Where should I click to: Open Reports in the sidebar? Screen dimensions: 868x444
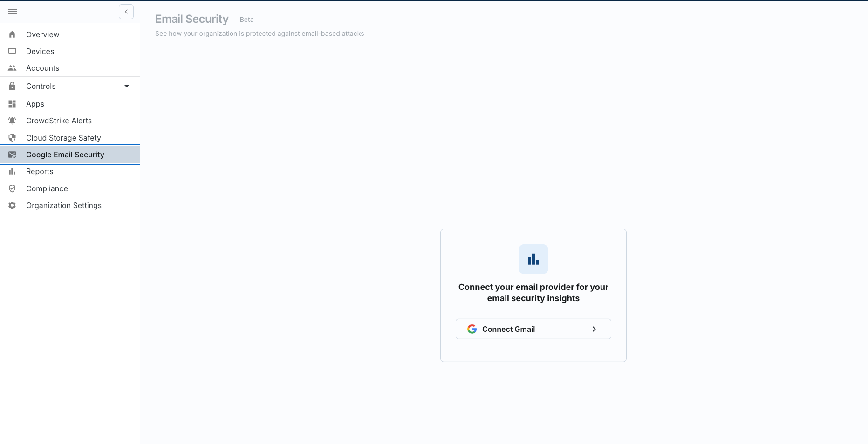point(70,171)
